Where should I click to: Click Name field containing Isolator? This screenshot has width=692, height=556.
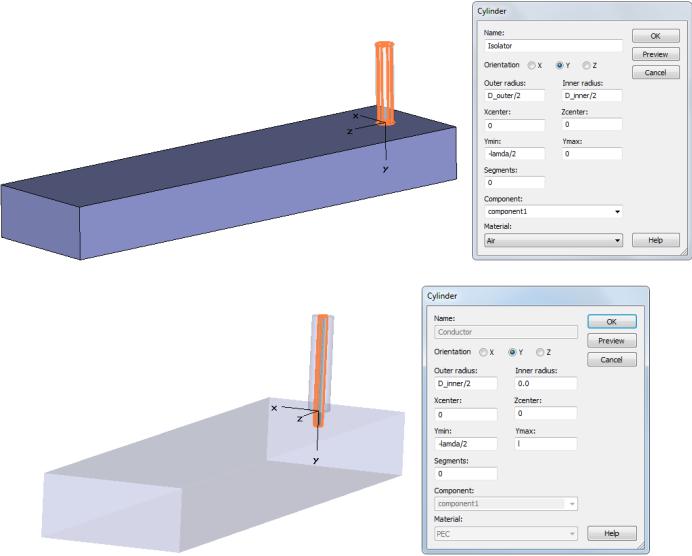point(553,45)
